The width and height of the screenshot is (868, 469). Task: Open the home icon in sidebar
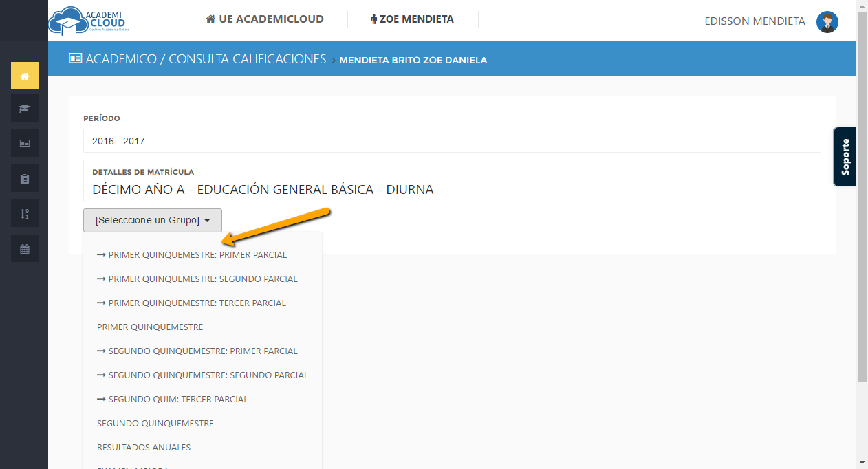25,76
